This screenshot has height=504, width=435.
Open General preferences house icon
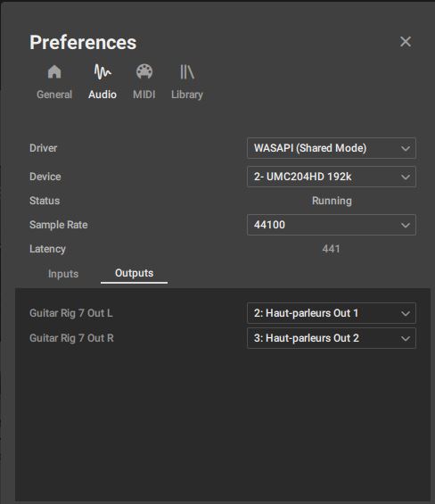point(54,71)
